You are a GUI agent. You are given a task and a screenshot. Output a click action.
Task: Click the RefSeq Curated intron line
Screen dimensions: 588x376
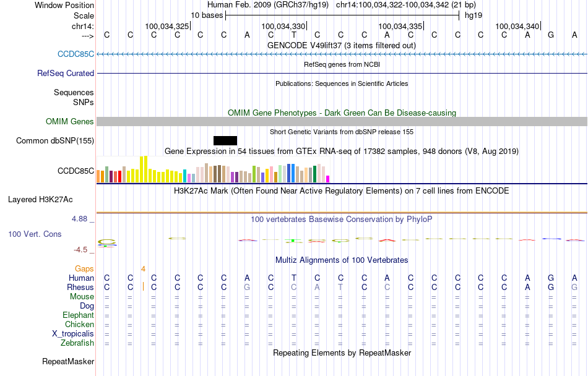coord(342,73)
